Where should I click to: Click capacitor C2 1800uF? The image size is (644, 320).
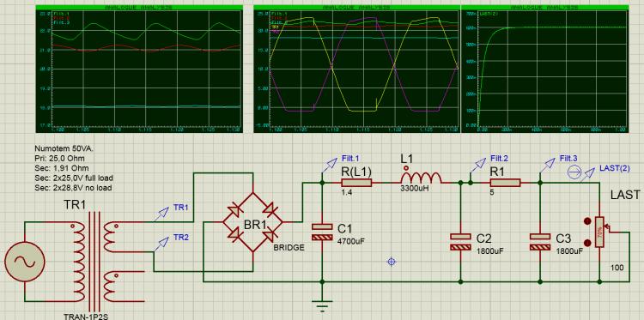click(x=461, y=242)
